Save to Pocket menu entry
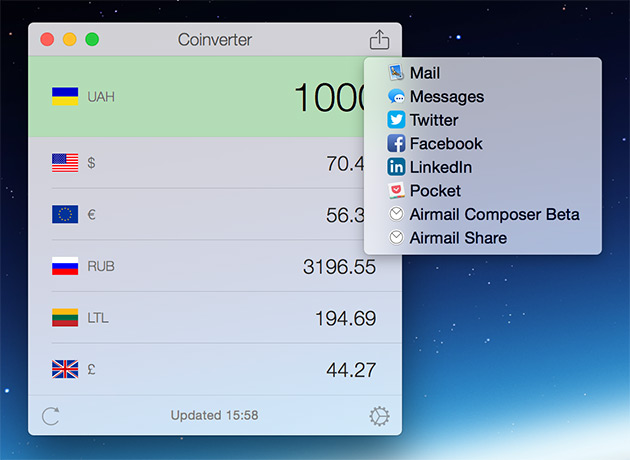Image resolution: width=630 pixels, height=460 pixels. [x=483, y=190]
